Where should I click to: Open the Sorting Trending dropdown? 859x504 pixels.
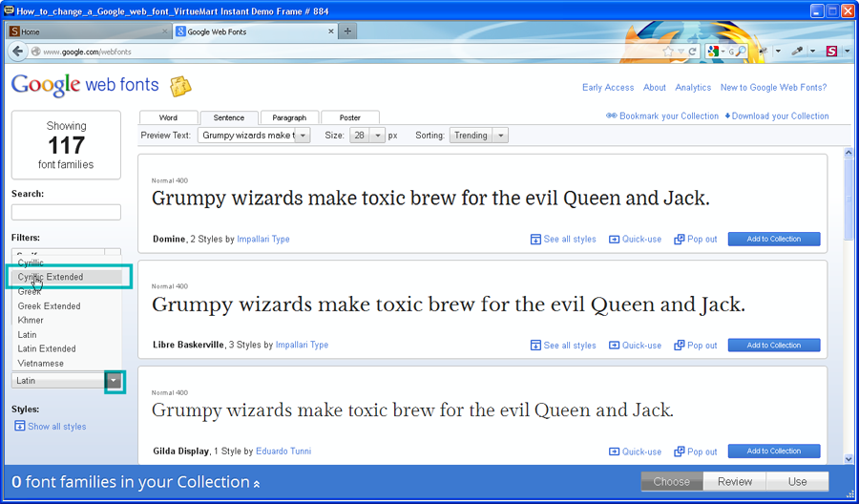pyautogui.click(x=500, y=136)
